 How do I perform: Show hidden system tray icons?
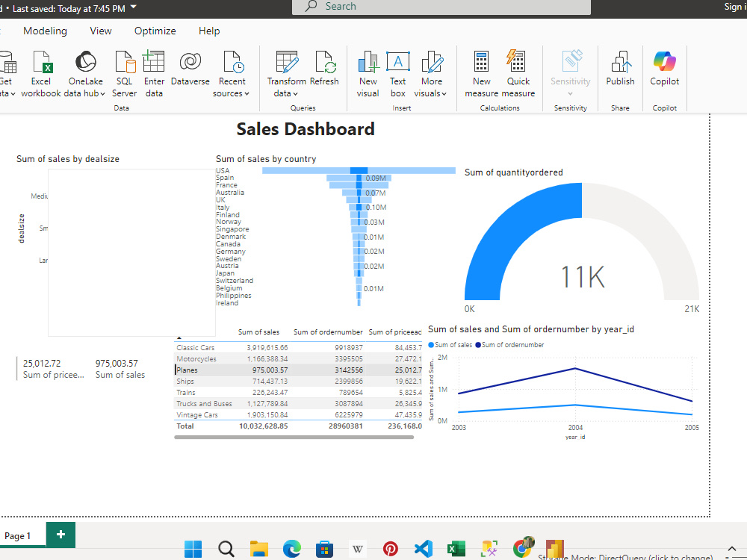[732, 549]
